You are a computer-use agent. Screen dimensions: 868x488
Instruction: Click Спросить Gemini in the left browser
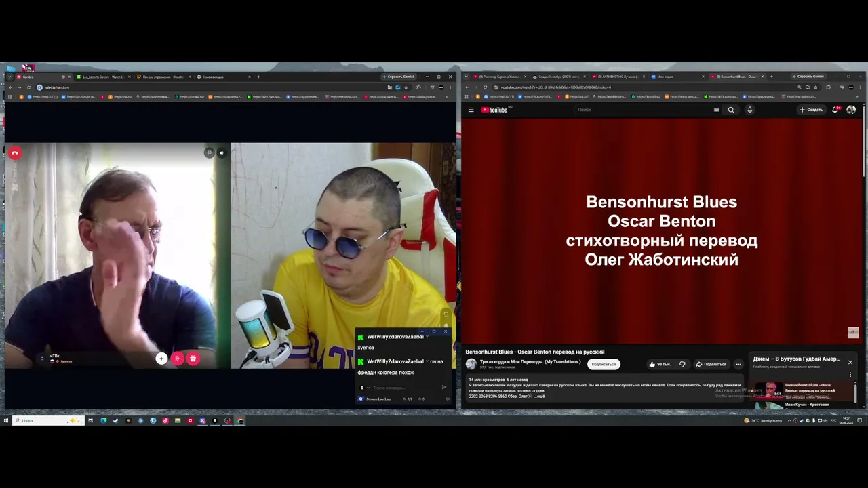click(399, 77)
